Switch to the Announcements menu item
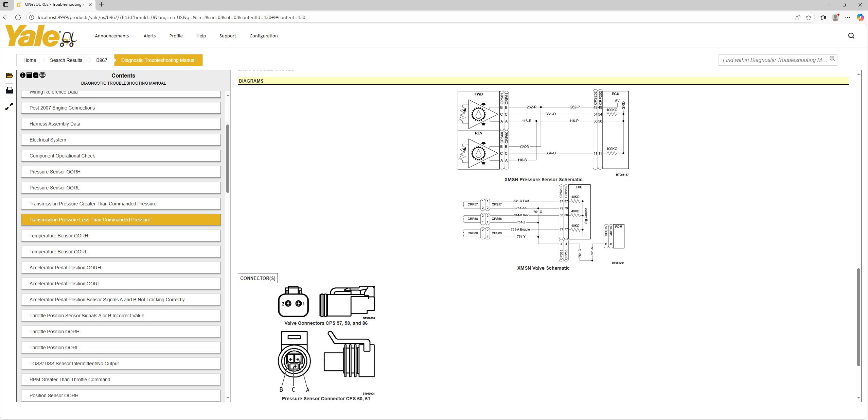Screen dimensions: 868x420 click(x=112, y=36)
